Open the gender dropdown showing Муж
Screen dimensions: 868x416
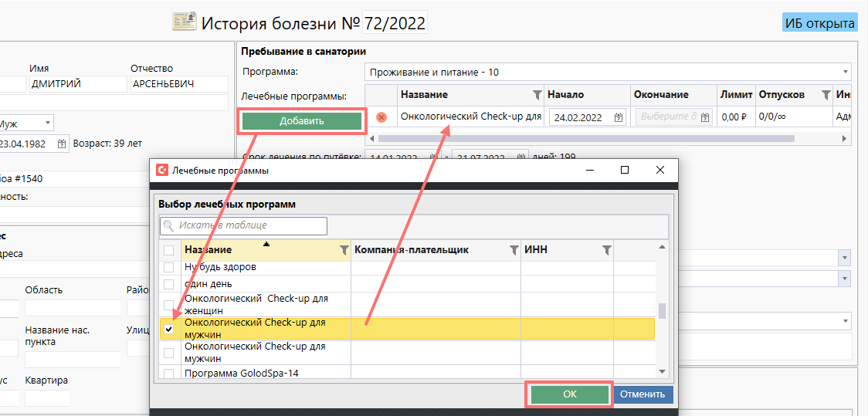tap(48, 123)
